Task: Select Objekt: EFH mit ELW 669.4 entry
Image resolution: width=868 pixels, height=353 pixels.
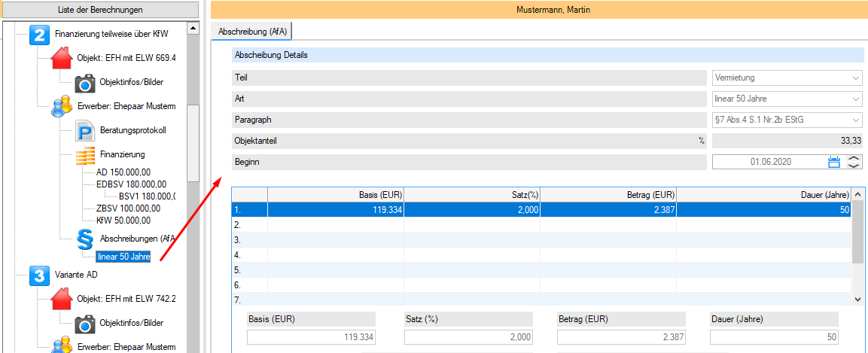Action: (126, 57)
